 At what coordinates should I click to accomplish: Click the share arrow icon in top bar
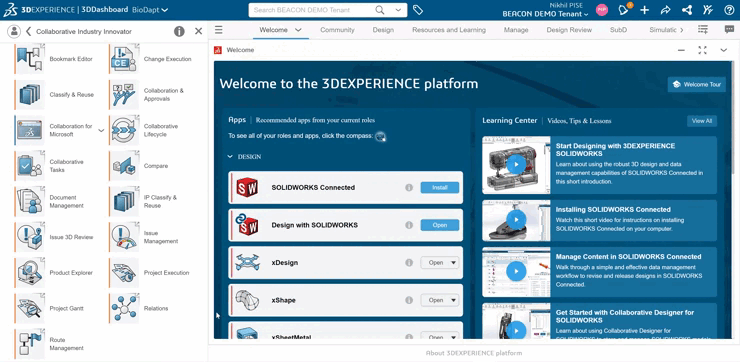665,10
